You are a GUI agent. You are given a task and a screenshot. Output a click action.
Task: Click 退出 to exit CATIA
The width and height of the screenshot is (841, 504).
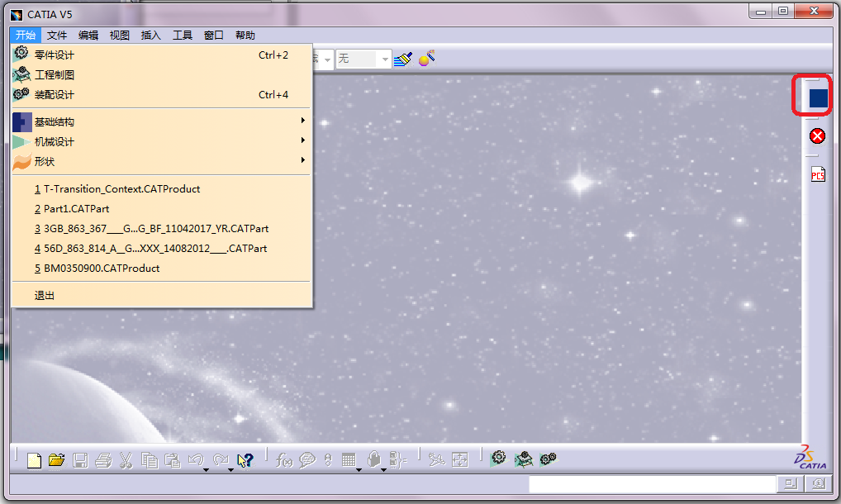tap(161, 296)
